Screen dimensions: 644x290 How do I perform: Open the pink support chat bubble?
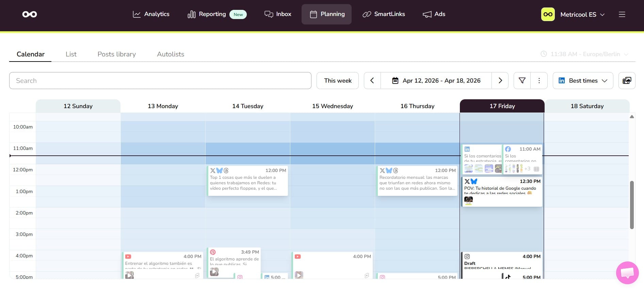click(627, 273)
